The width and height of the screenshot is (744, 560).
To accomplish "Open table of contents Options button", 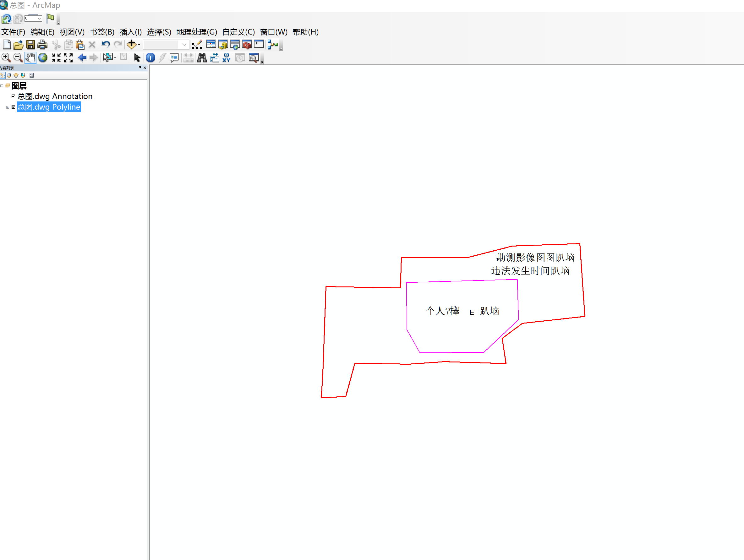I will [32, 75].
